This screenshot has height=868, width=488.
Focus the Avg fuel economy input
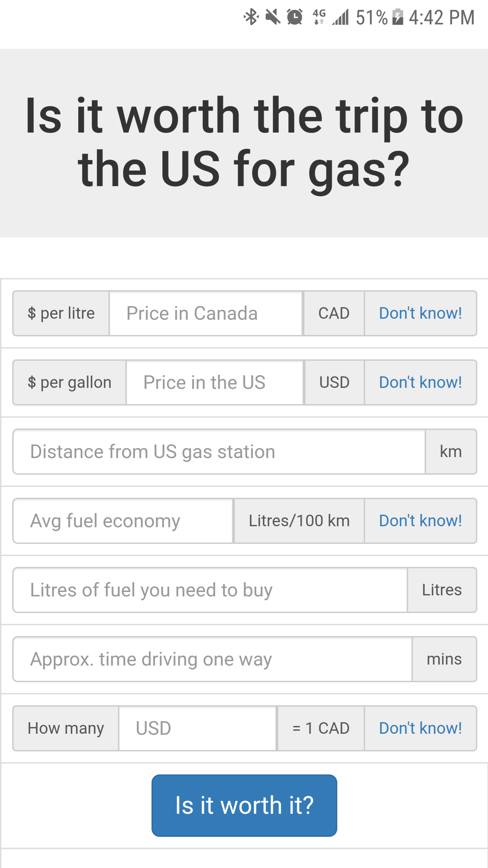coord(123,521)
